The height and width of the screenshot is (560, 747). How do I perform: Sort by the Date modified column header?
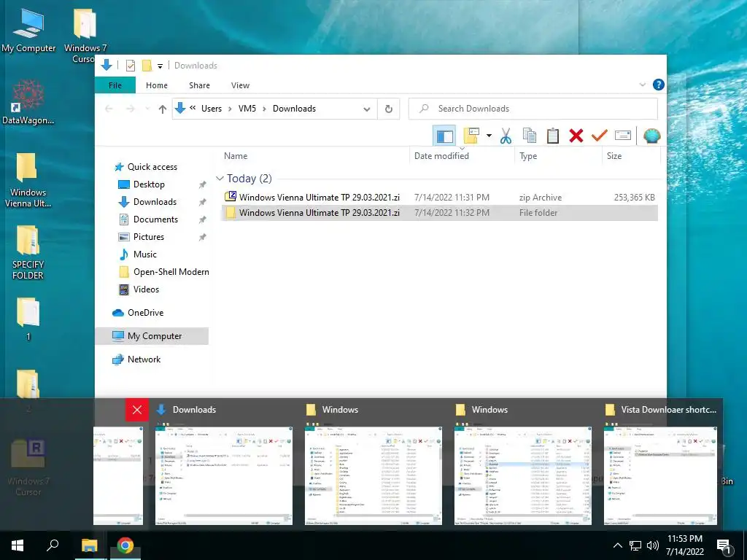pyautogui.click(x=441, y=156)
